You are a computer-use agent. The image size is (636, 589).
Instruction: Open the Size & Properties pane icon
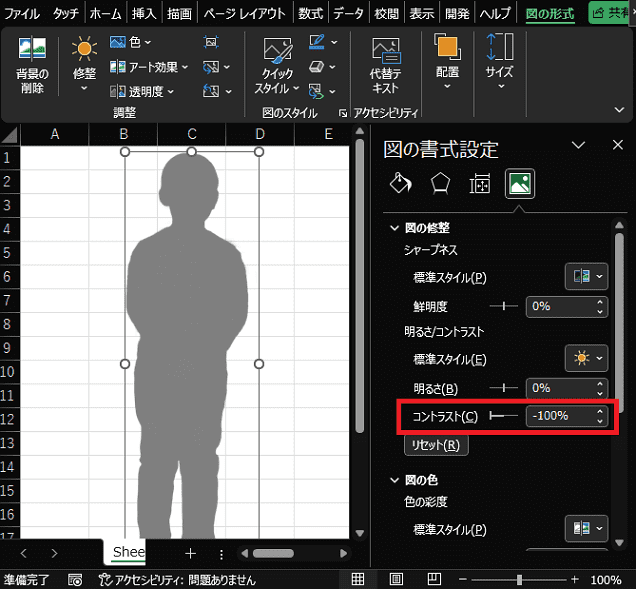480,184
